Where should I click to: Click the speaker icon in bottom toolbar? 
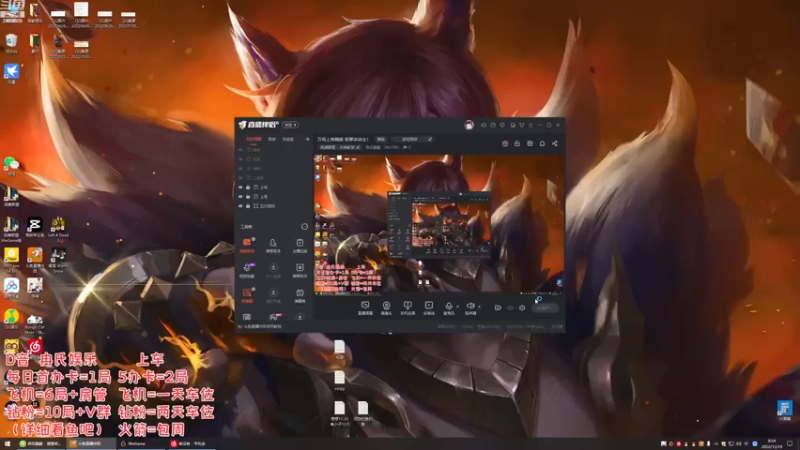click(470, 307)
